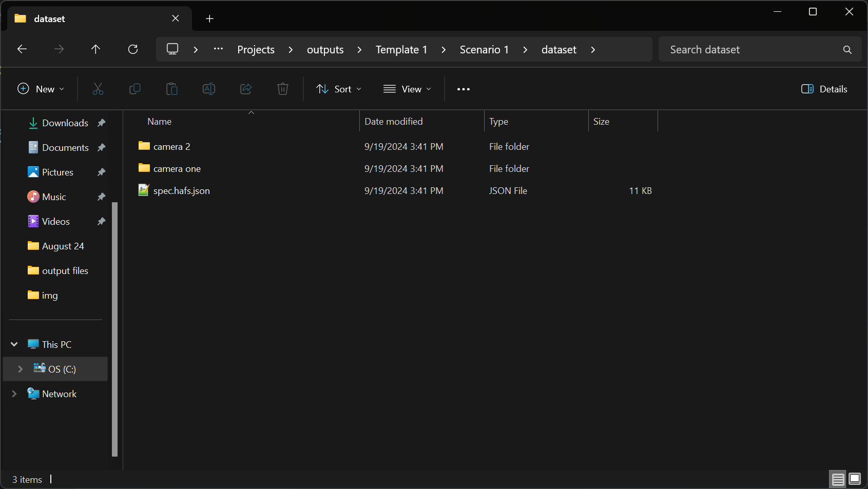Go up one folder level
This screenshot has width=868, height=489.
pyautogui.click(x=95, y=49)
